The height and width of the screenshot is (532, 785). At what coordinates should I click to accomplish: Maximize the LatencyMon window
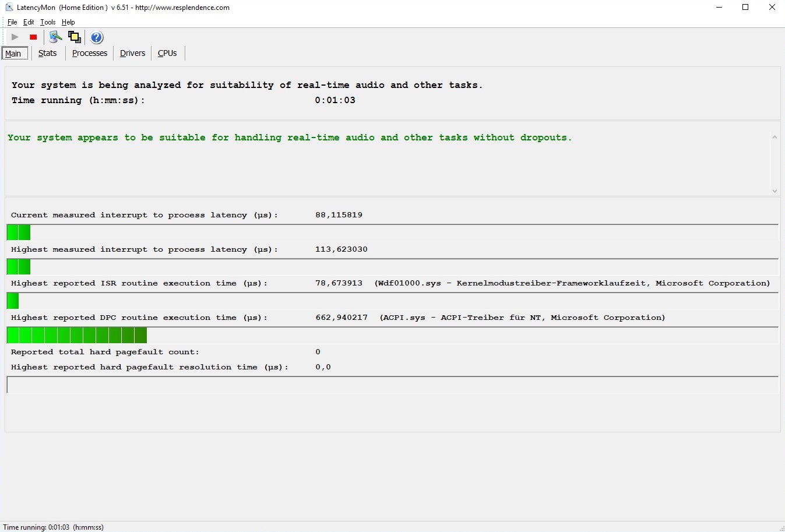pos(745,8)
